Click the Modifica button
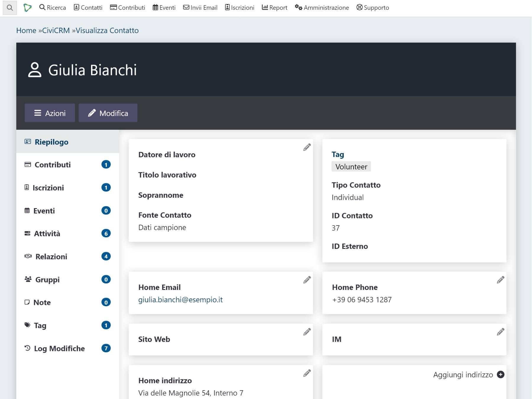 (x=108, y=113)
